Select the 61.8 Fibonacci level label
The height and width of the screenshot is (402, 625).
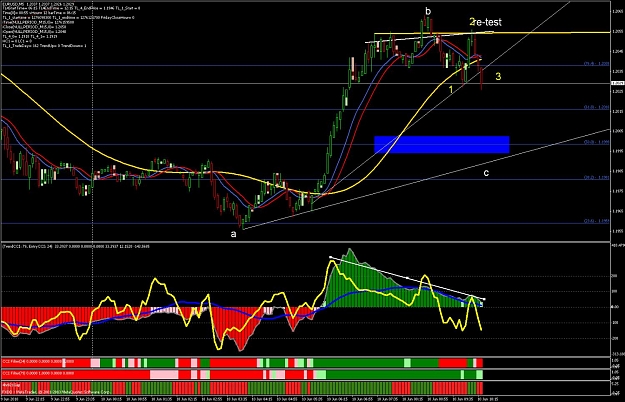point(597,107)
